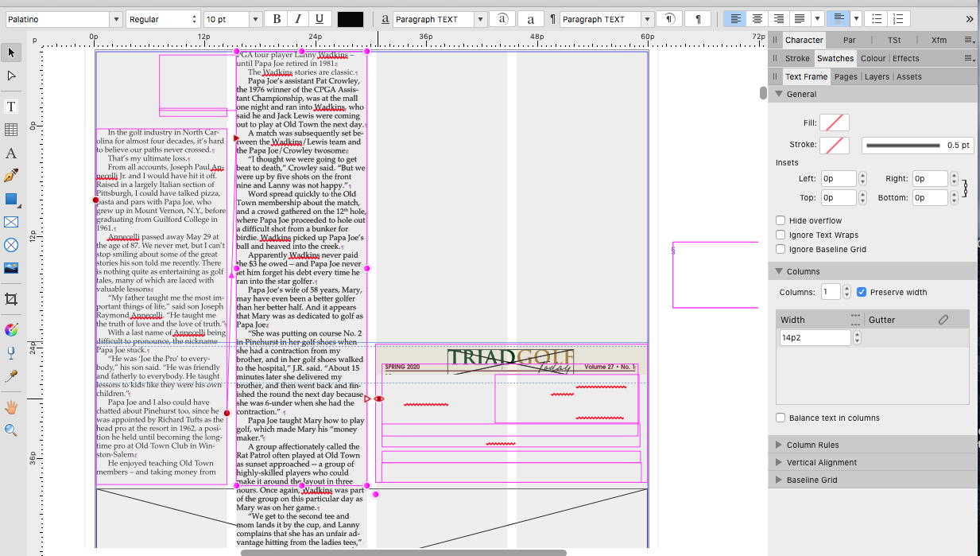Select the Frame Text tool
The width and height of the screenshot is (980, 556).
[x=11, y=107]
